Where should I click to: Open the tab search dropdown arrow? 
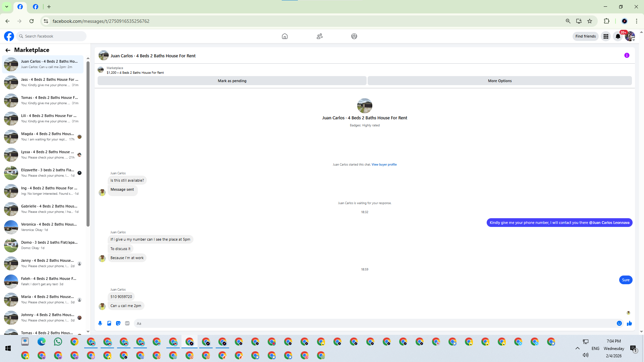point(6,7)
